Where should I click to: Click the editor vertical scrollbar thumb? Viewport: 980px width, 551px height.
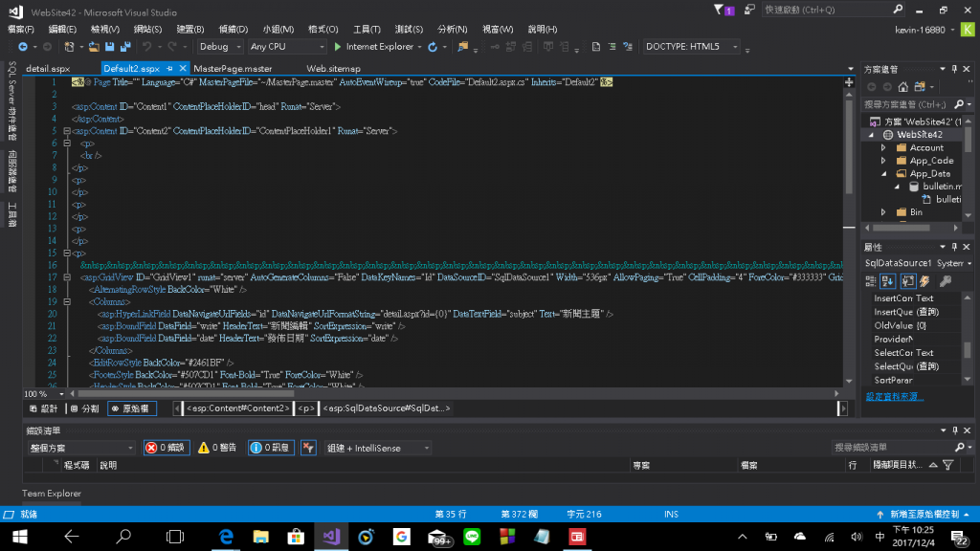pyautogui.click(x=849, y=146)
